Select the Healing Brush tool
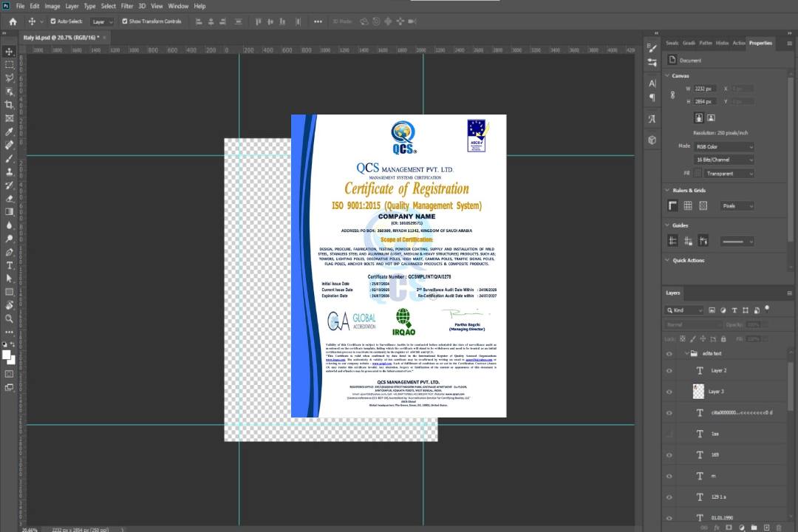 point(9,145)
